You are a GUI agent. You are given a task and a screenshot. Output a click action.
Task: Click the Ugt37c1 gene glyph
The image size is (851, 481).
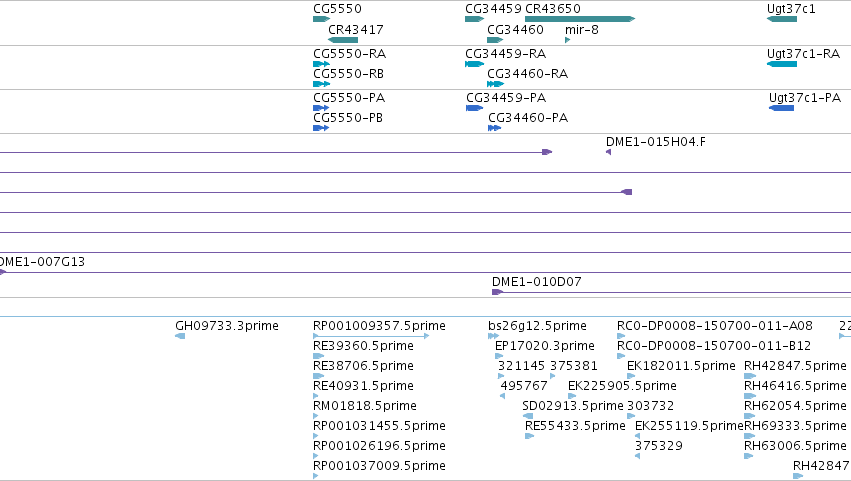(782, 19)
